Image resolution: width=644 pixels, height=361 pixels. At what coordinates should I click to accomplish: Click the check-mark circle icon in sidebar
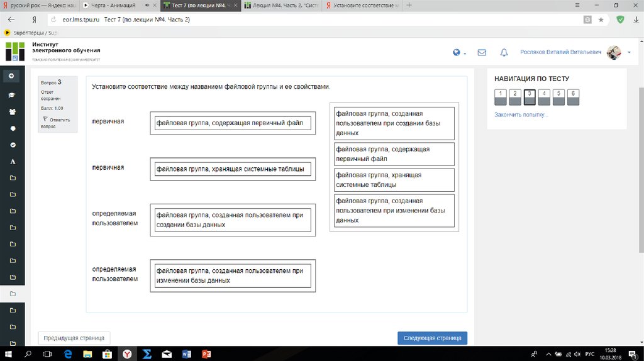pos(13,145)
